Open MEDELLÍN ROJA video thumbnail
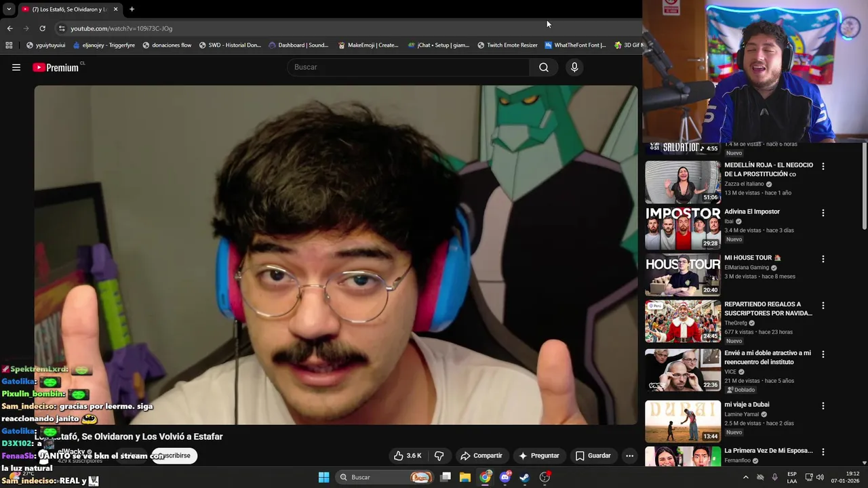 [682, 182]
